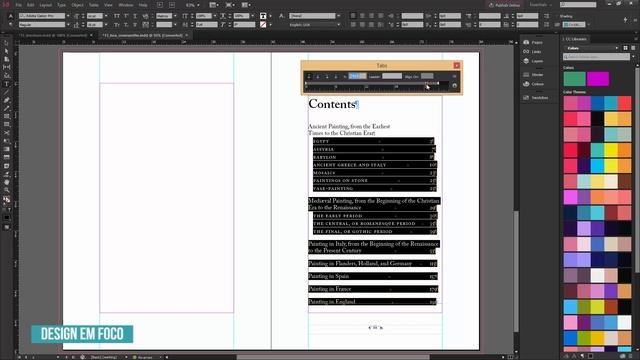
Task: Switch to the CC Libraries tab
Action: coord(576,39)
